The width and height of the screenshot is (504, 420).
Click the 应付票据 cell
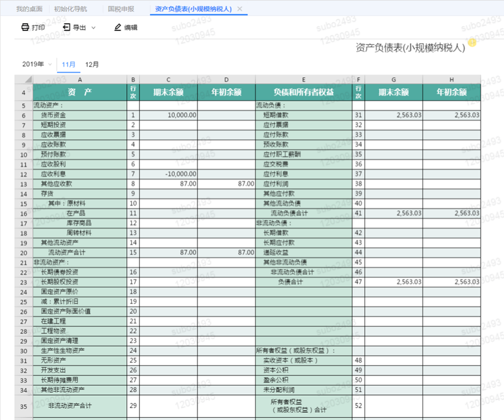[x=304, y=125]
